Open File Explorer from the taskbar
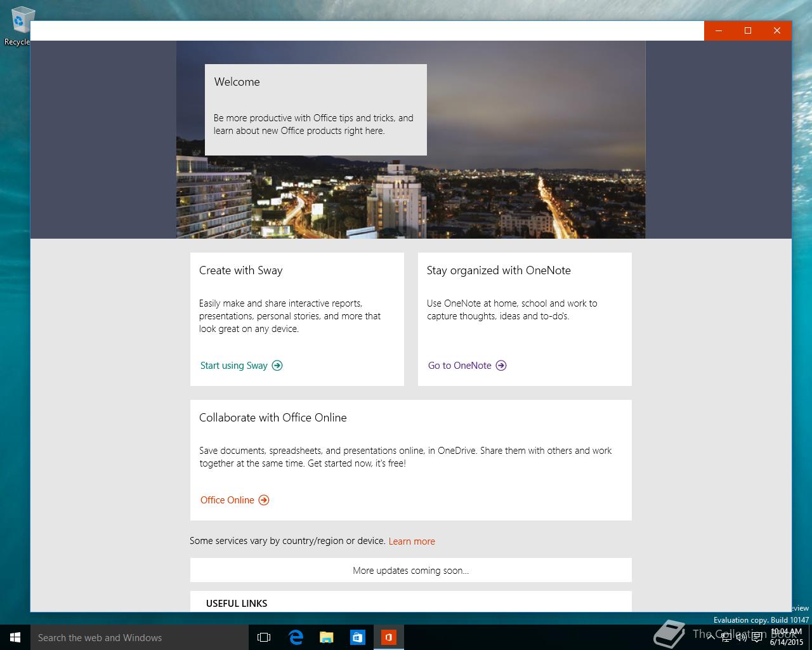812x650 pixels. click(x=327, y=637)
